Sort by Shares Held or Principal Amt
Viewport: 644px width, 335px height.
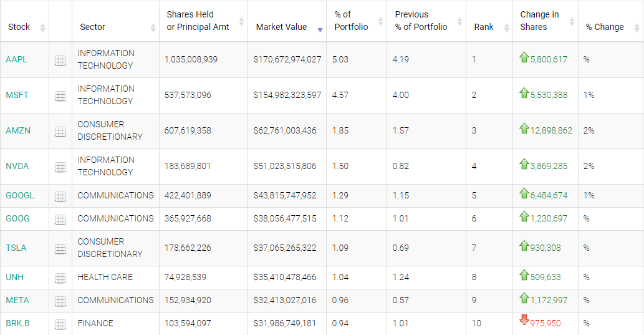[198, 21]
